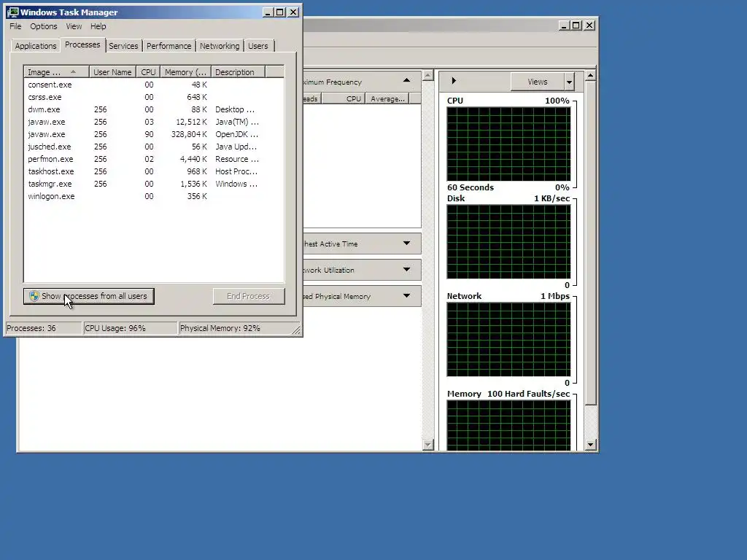Click the CPU usage graph in Resource Monitor

coord(508,144)
